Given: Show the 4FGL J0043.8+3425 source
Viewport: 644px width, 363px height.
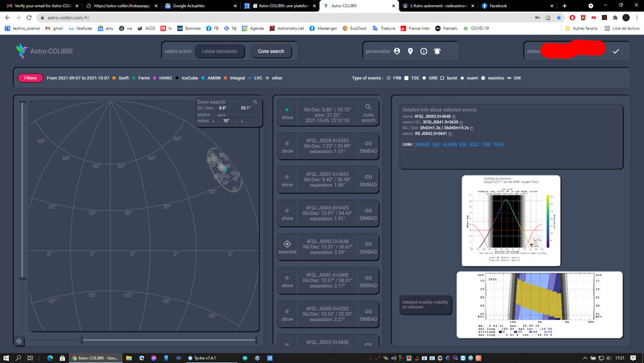Looking at the screenshot, I should click(x=287, y=214).
